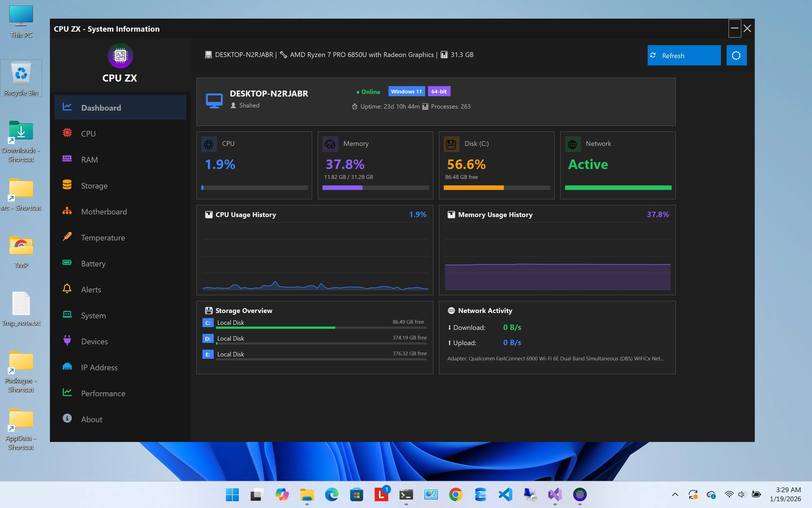Click the Battery icon in sidebar
Image resolution: width=812 pixels, height=508 pixels.
point(67,263)
